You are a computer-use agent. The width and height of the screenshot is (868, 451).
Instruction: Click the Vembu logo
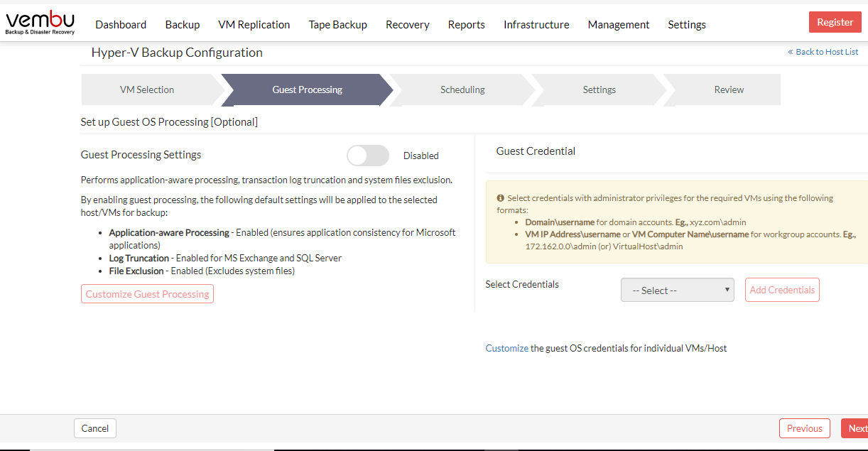click(x=40, y=23)
